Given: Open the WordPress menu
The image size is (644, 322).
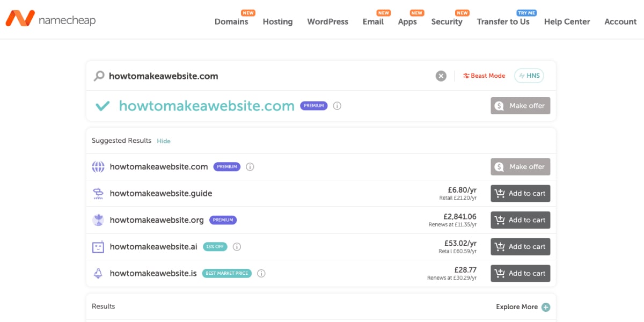Looking at the screenshot, I should coord(328,22).
